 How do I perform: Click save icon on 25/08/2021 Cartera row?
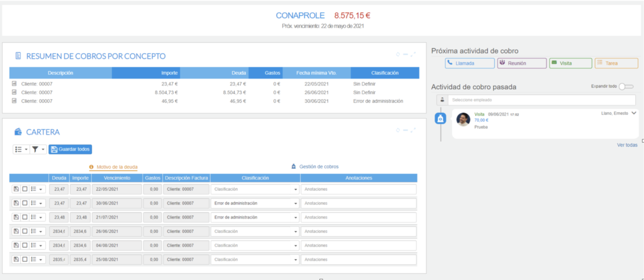point(16,259)
